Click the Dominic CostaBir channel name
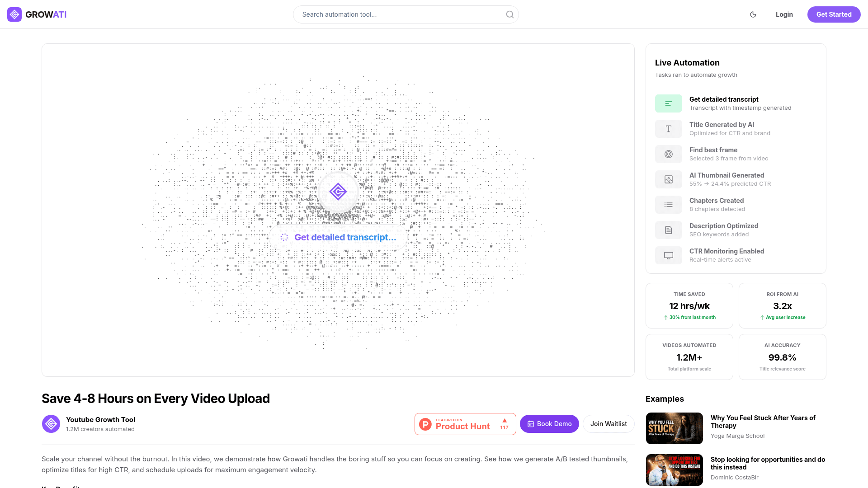Screen dimensions: 868x488 click(734, 478)
